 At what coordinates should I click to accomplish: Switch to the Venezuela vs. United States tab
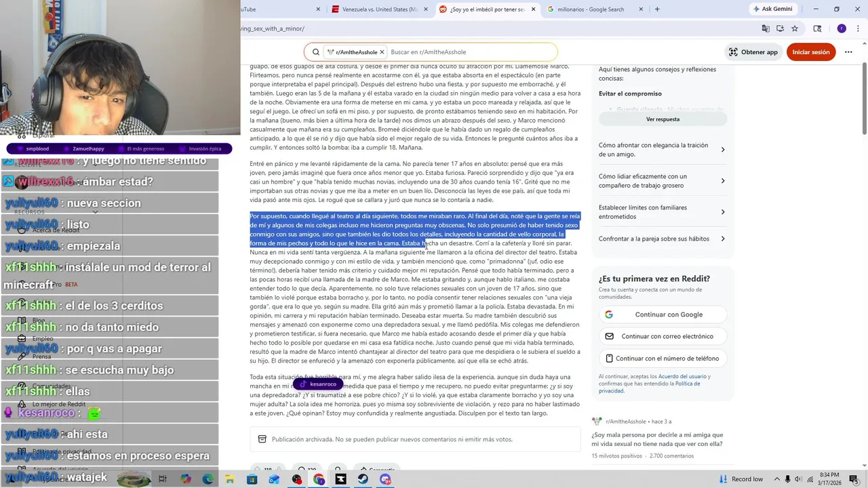pyautogui.click(x=379, y=9)
